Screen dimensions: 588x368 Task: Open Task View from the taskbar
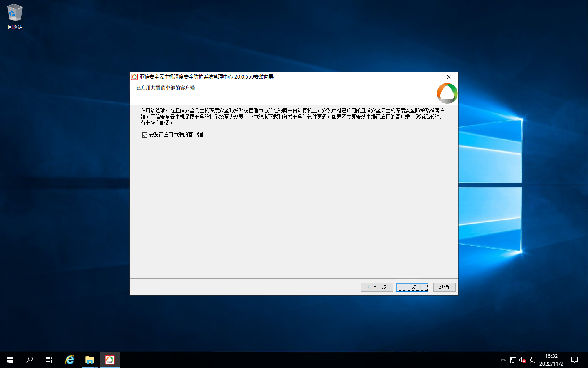tap(49, 360)
